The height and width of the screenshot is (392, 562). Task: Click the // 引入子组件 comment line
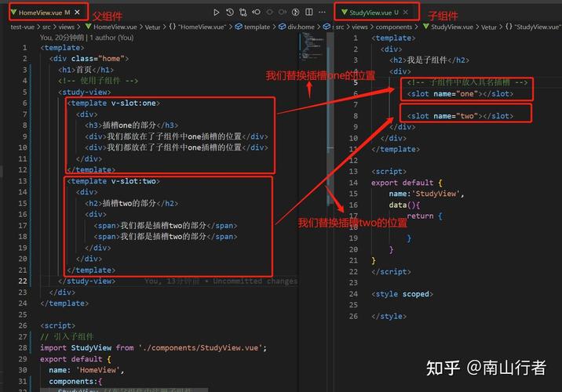pos(67,337)
